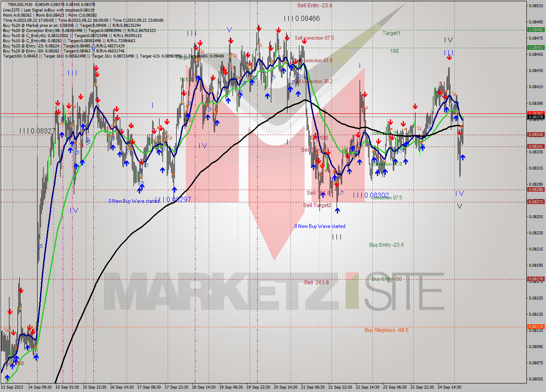
Task: Click the '23 Sep 22:30' time label
Action: [422, 387]
